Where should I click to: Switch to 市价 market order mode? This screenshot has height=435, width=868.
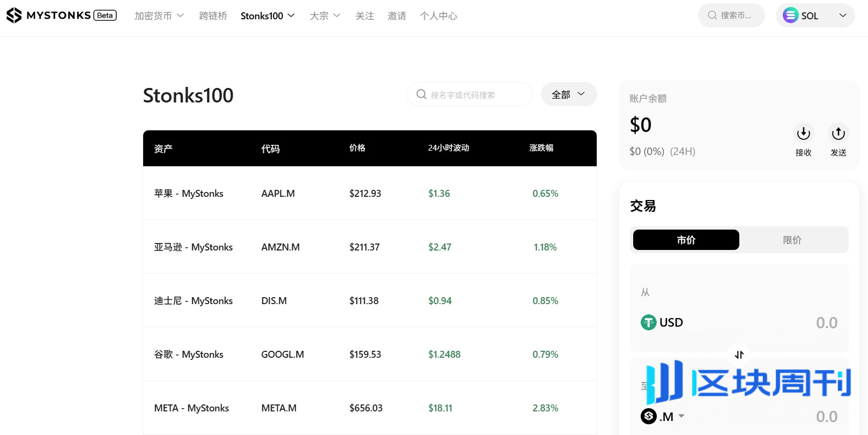[x=686, y=240]
